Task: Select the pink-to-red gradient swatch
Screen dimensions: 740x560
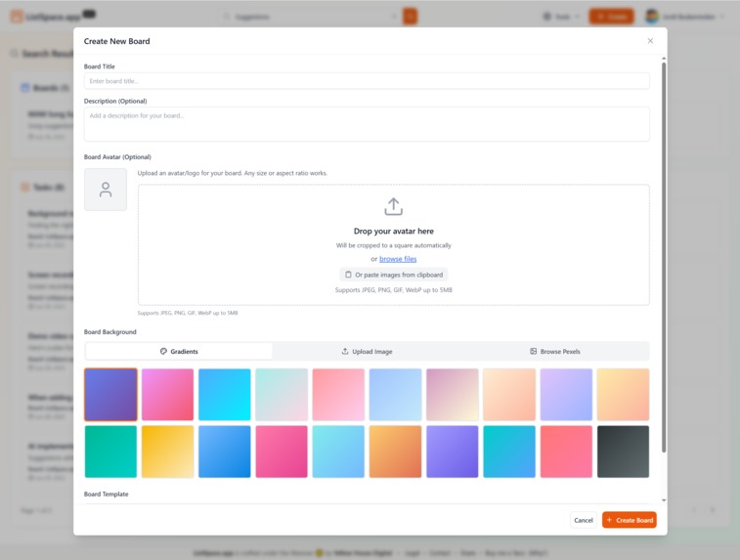Action: [167, 395]
